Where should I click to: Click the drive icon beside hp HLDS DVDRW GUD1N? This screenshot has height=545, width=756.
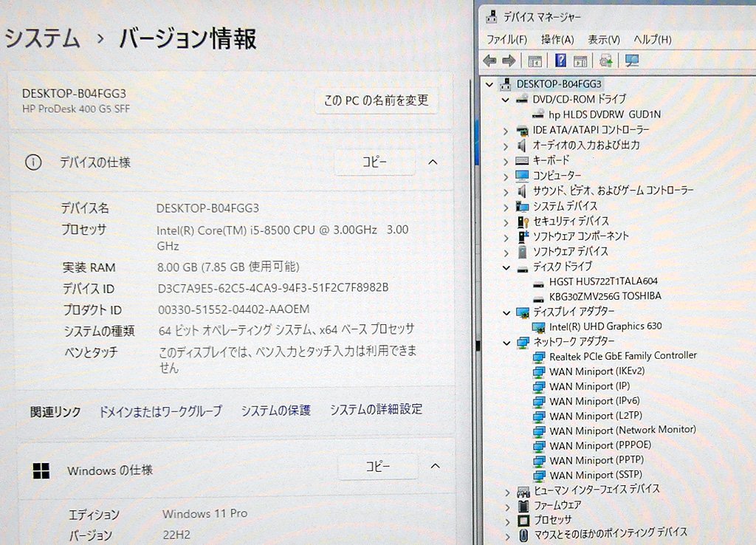538,114
